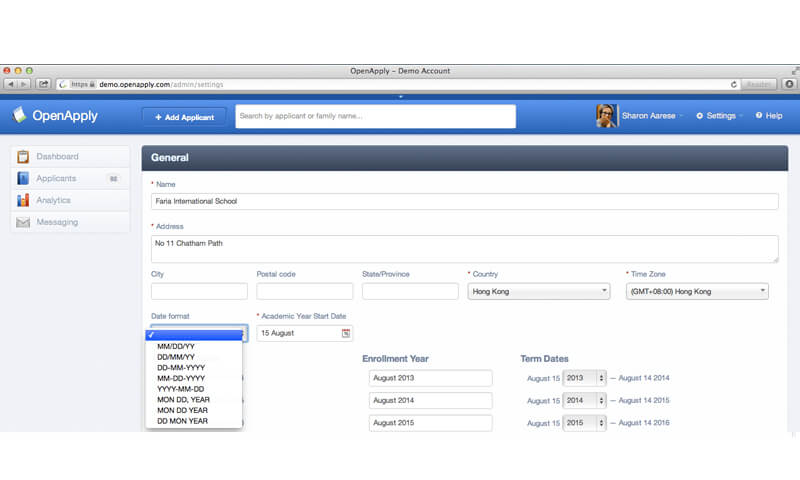The width and height of the screenshot is (800, 480).
Task: Open the Academic Year Start Date calendar icon
Action: coord(346,333)
